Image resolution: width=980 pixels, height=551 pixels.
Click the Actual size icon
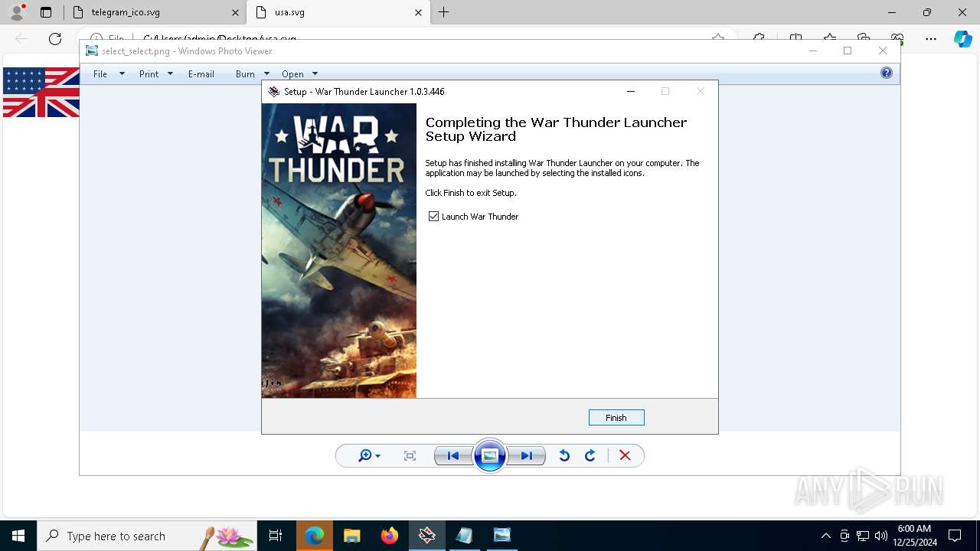tap(410, 456)
